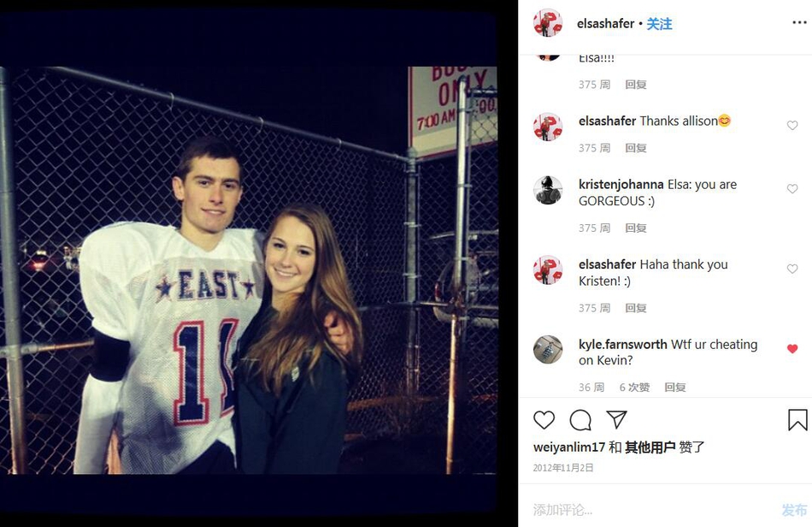Show 其他用户 who liked the post
This screenshot has width=812, height=527.
click(650, 447)
